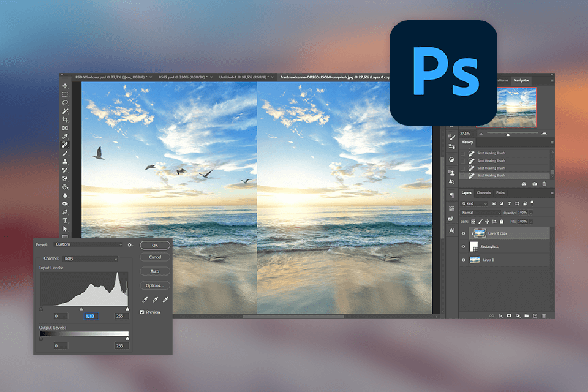
Task: Switch to the 8585.psd document tab
Action: 183,77
